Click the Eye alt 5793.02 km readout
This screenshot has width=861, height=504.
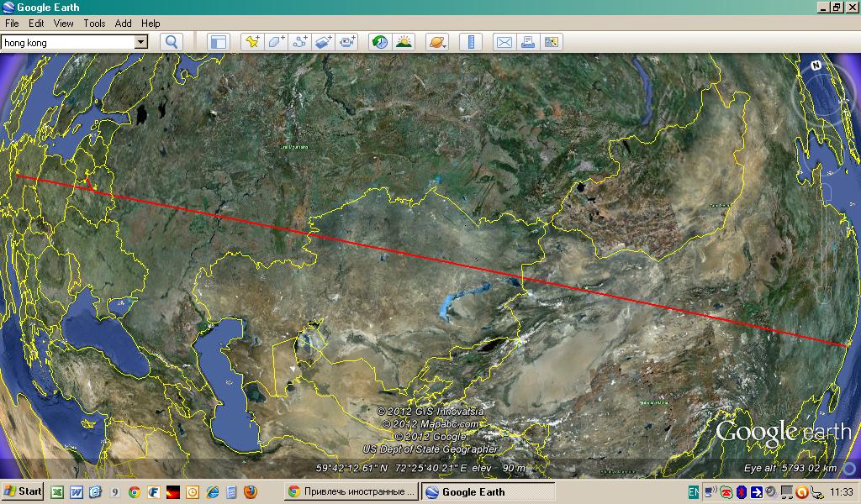click(x=790, y=468)
